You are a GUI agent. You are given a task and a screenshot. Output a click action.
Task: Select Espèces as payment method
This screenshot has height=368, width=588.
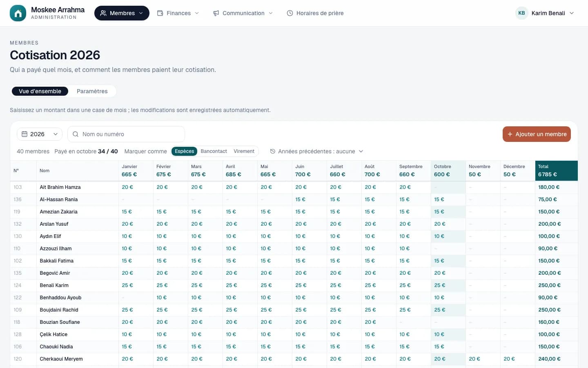tap(185, 151)
